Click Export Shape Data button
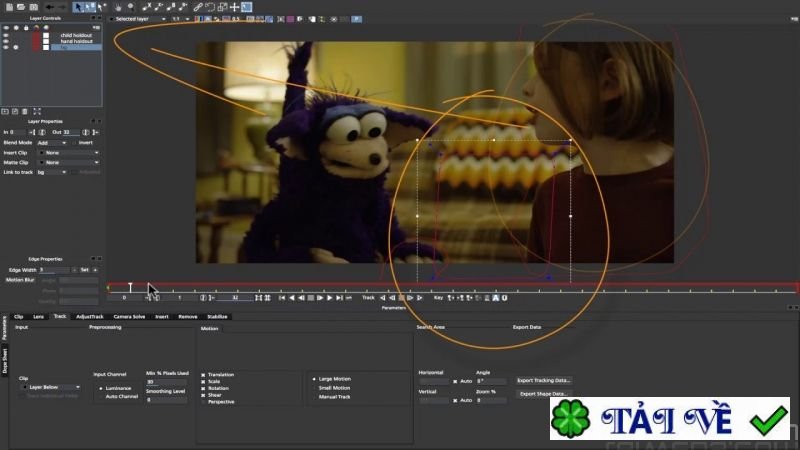The height and width of the screenshot is (450, 800). click(543, 394)
